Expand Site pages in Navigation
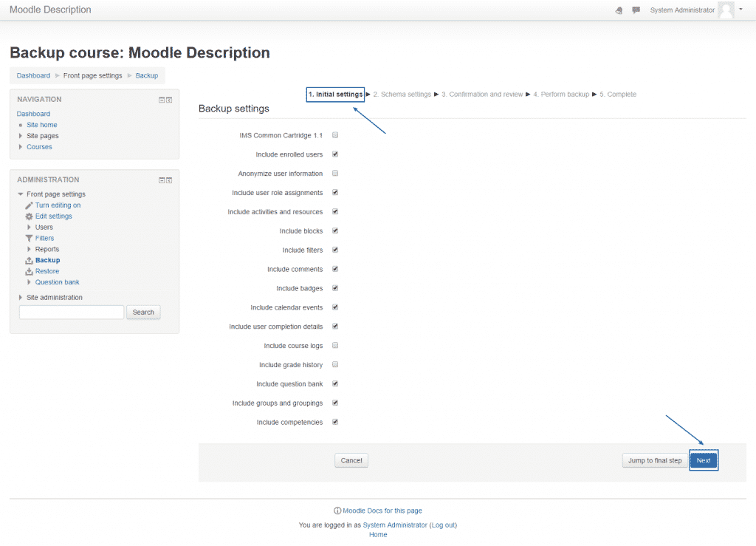This screenshot has height=546, width=756. coord(20,136)
